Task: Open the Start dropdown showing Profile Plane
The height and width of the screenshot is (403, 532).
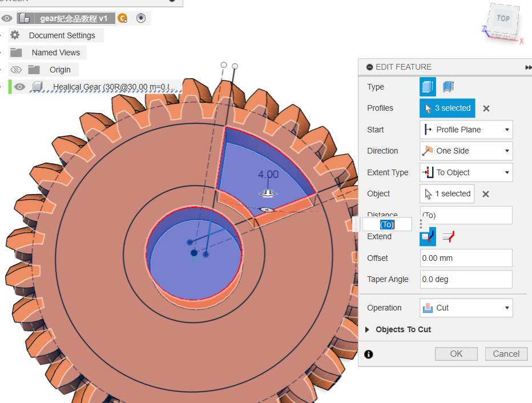Action: [x=466, y=130]
